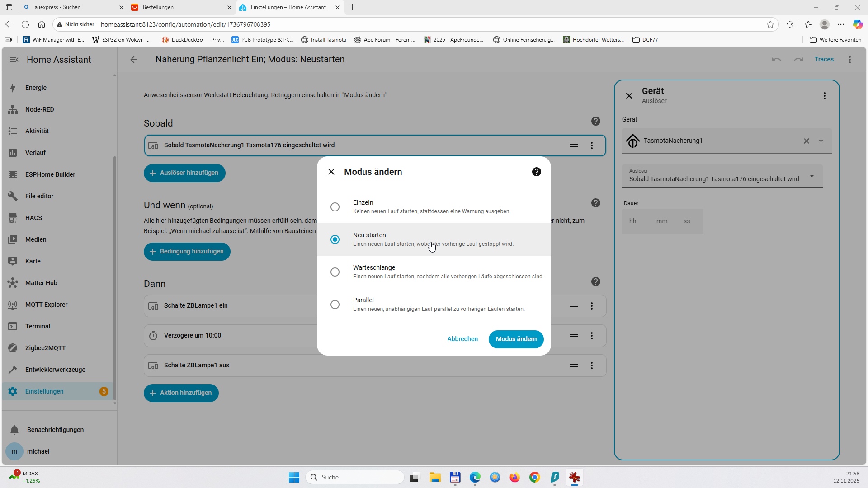Open the Traces menu item in the header
The height and width of the screenshot is (488, 868).
tap(824, 59)
